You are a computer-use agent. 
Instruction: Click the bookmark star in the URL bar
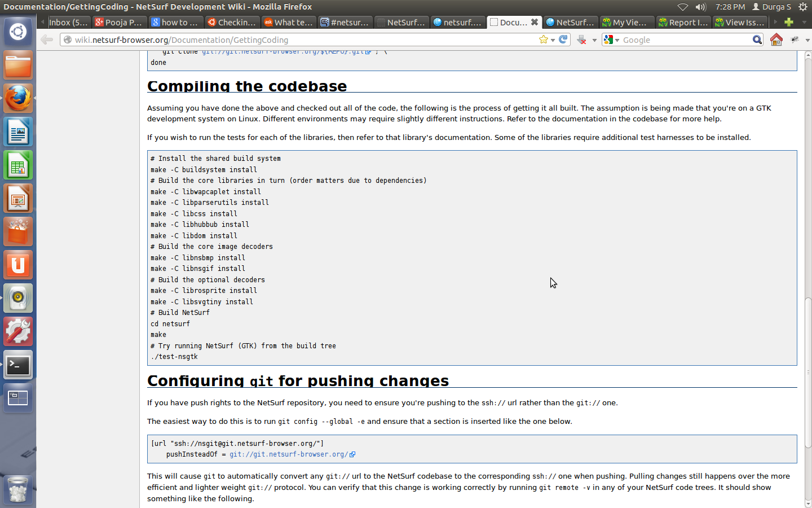[543, 40]
